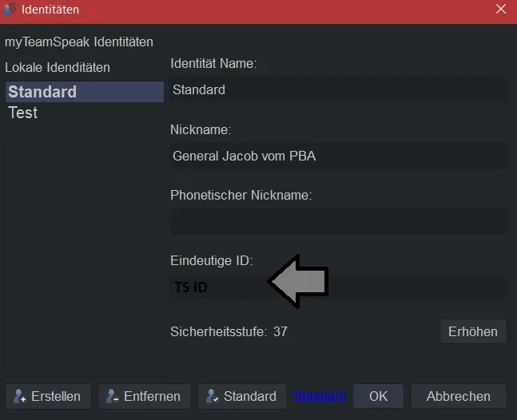Click the Lokale Idenditäten heading
517x420 pixels.
[58, 68]
